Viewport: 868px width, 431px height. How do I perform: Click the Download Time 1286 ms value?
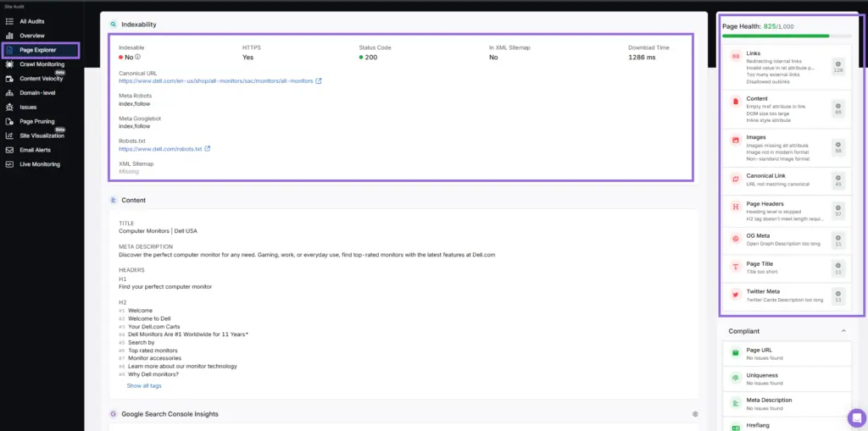642,57
